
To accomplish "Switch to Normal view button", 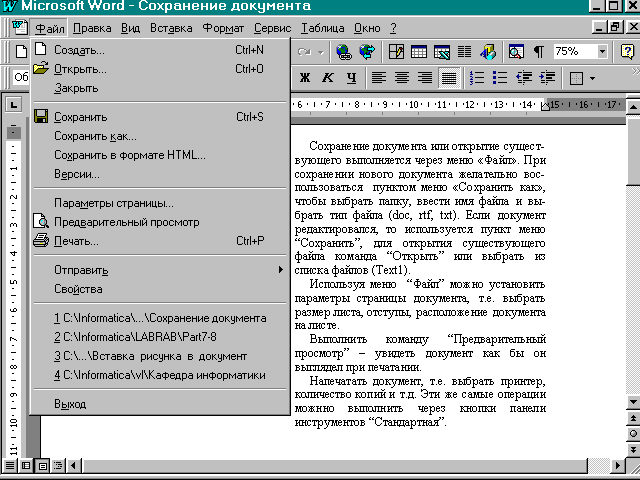I will pos(10,465).
